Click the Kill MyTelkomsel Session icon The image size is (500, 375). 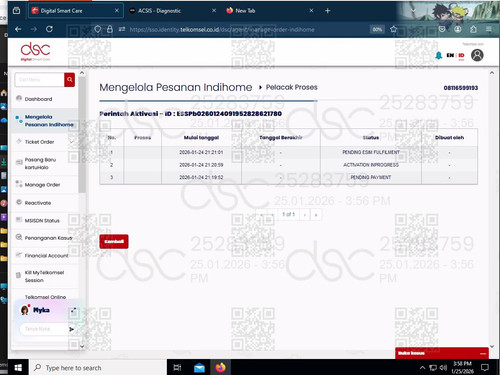[x=19, y=275]
